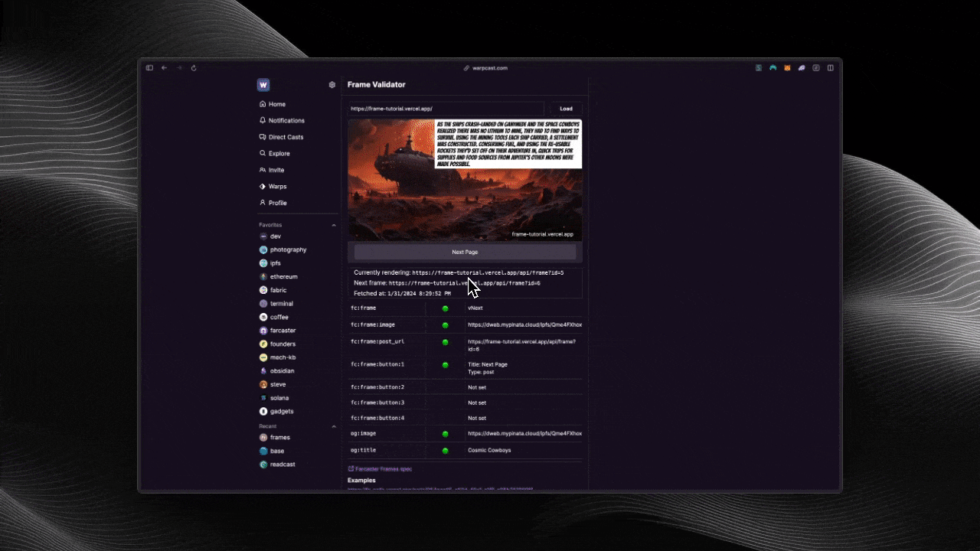980x551 pixels.
Task: Click the frame URL input field
Action: (446, 109)
